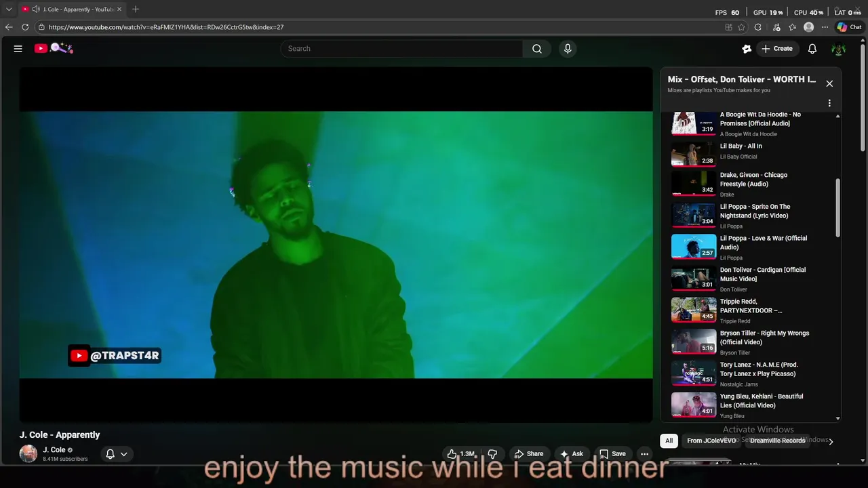This screenshot has width=868, height=488.
Task: Open more actions three dots under video
Action: (x=645, y=454)
